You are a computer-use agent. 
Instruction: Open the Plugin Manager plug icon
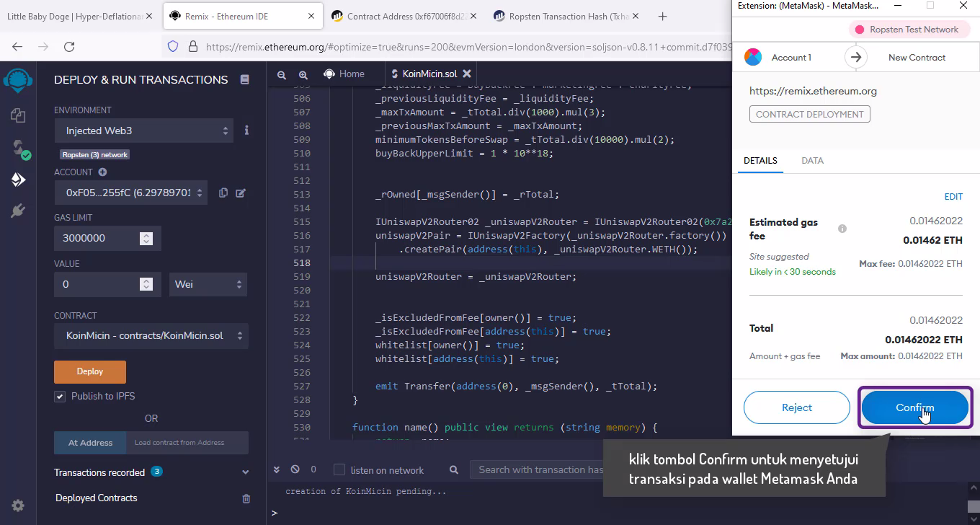18,211
